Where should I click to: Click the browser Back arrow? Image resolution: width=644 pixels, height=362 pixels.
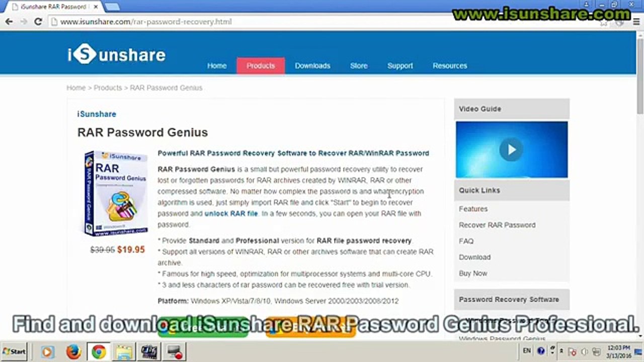click(9, 22)
